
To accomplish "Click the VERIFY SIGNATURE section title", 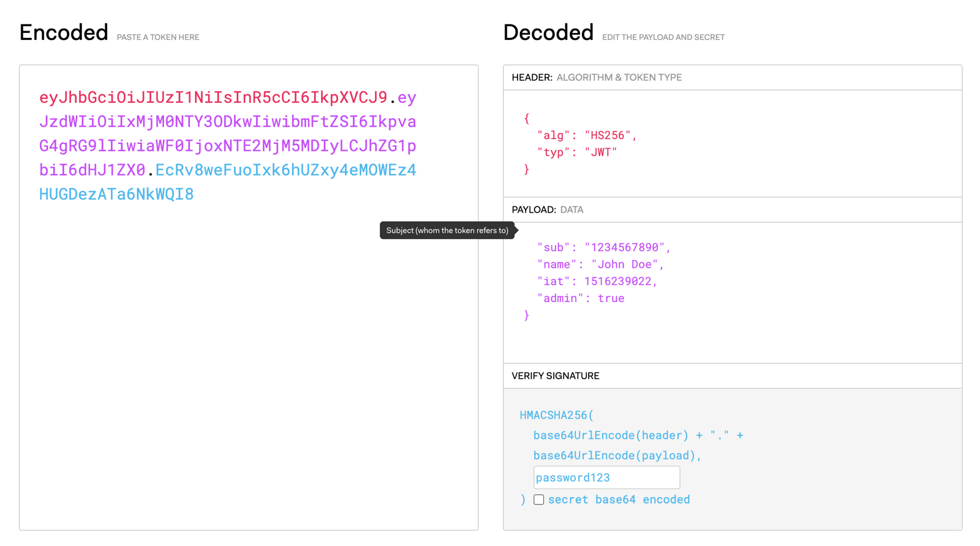I will [555, 376].
